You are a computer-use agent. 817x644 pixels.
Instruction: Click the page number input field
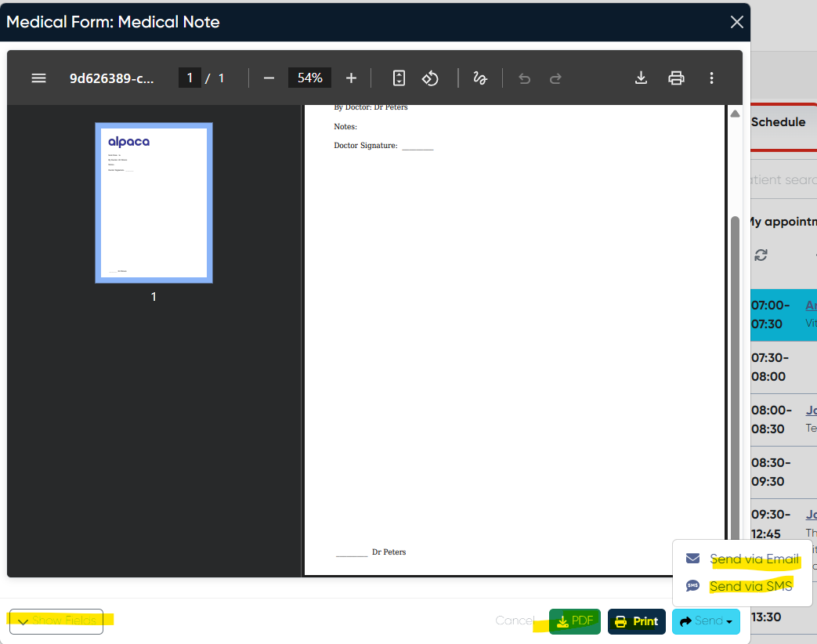pyautogui.click(x=190, y=78)
